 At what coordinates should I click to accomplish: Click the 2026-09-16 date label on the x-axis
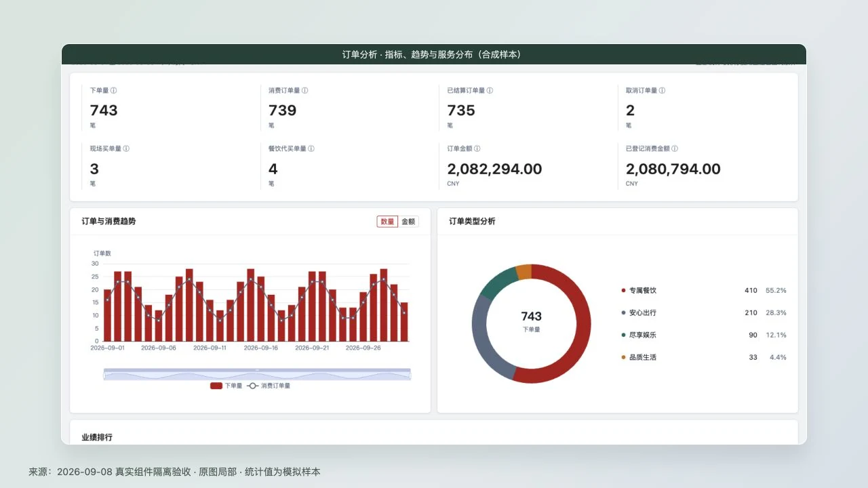[260, 348]
